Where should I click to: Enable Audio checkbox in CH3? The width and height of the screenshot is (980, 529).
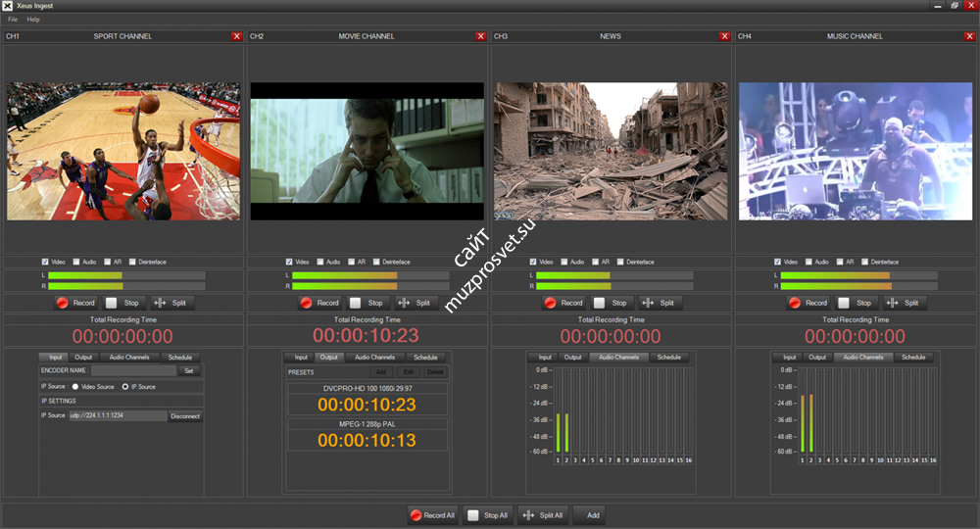coord(564,262)
